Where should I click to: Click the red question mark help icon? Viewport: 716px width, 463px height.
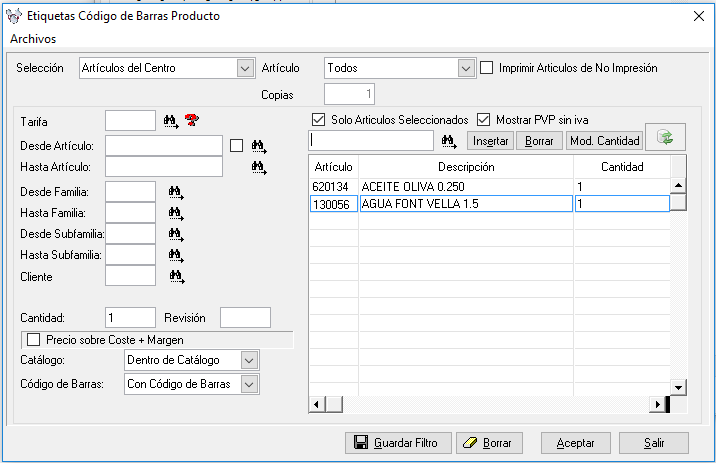click(x=192, y=120)
